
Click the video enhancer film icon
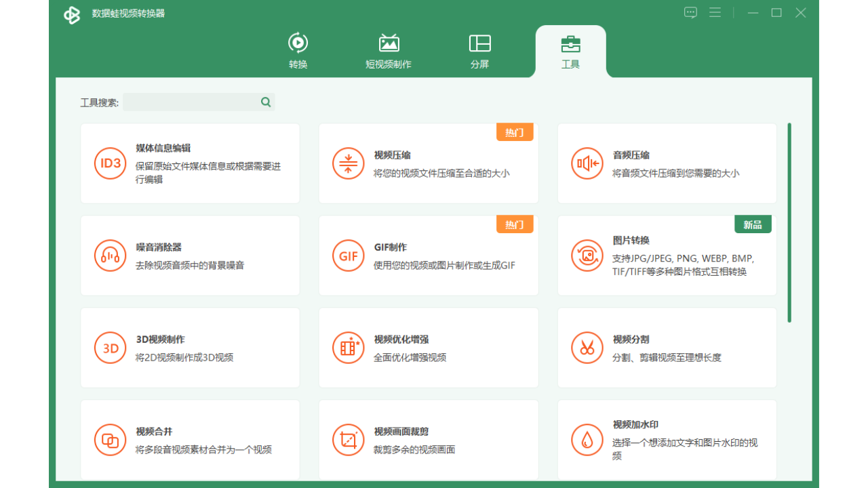pos(349,348)
